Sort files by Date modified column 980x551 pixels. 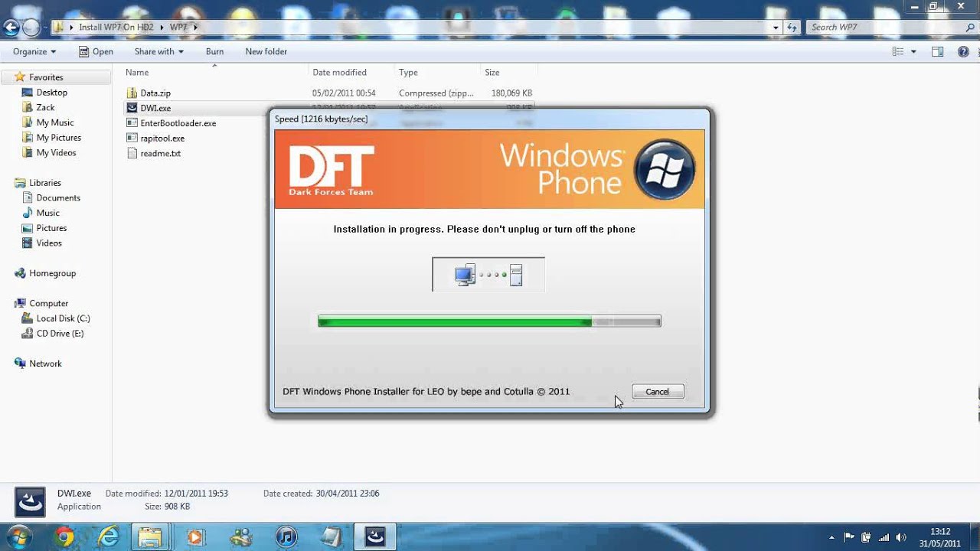pos(339,72)
